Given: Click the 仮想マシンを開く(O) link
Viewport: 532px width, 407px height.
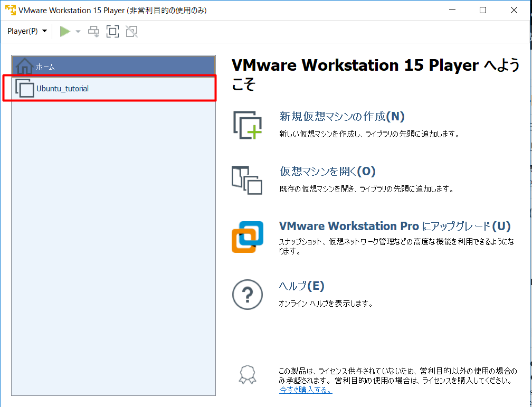Looking at the screenshot, I should (x=327, y=171).
